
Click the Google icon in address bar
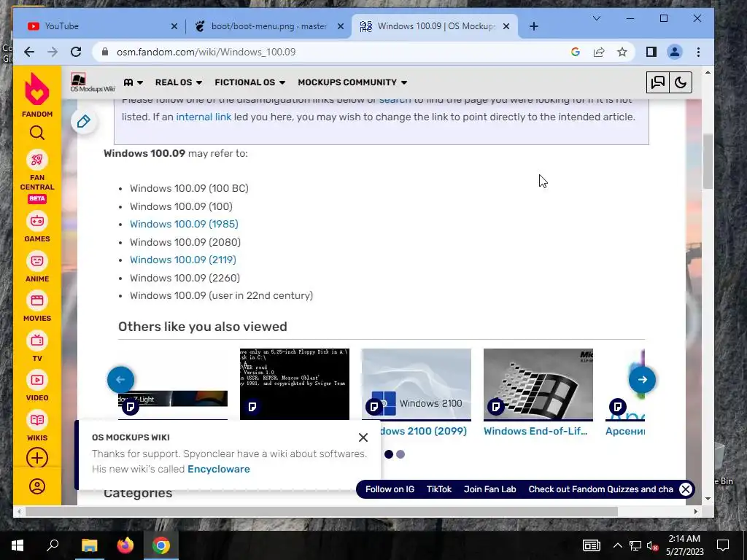576,52
